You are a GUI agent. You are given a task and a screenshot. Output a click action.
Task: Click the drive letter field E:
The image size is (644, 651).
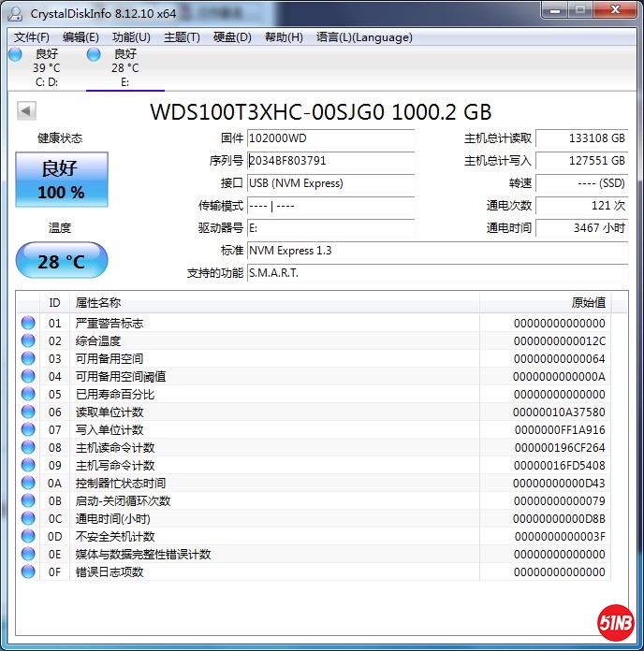coord(330,228)
